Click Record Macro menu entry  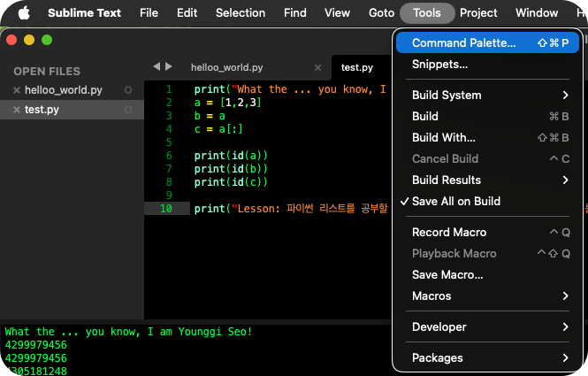(449, 232)
